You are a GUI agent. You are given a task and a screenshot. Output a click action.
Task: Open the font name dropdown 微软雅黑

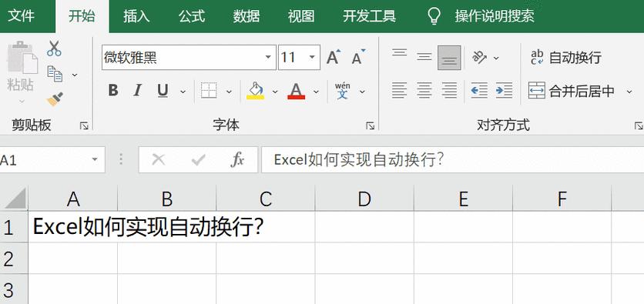(x=268, y=57)
